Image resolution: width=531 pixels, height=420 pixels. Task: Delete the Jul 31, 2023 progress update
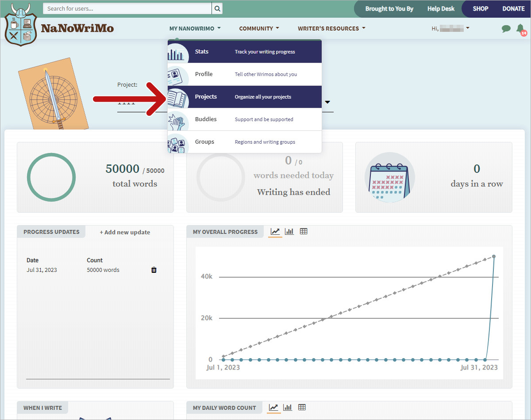pos(154,270)
